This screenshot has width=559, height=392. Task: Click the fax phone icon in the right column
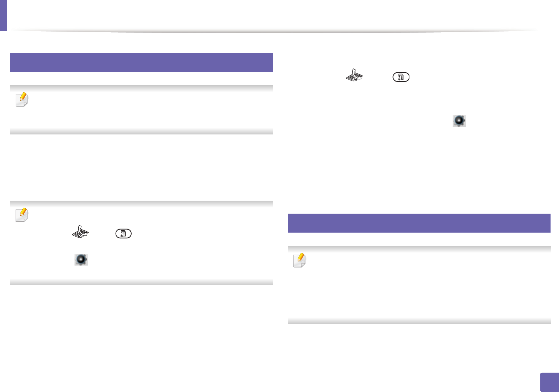tap(354, 75)
